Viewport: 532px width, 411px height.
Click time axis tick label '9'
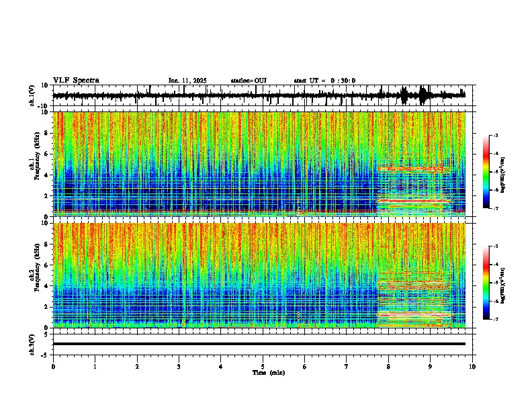coord(430,367)
